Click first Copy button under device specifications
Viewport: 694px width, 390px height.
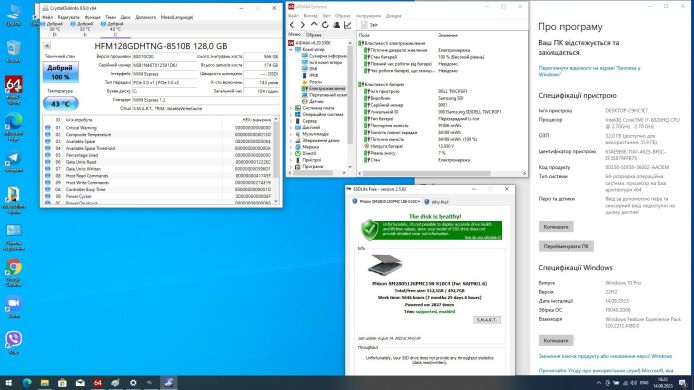pos(556,227)
